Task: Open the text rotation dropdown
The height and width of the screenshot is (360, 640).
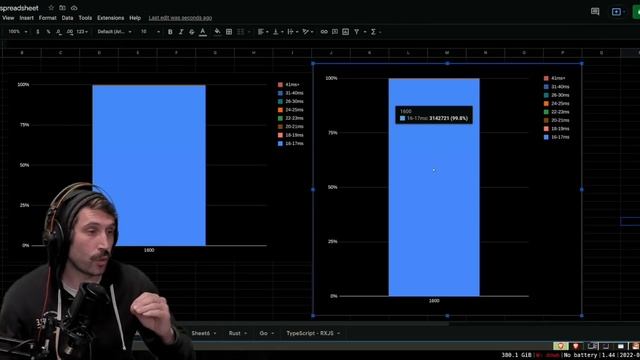Action: [308, 31]
